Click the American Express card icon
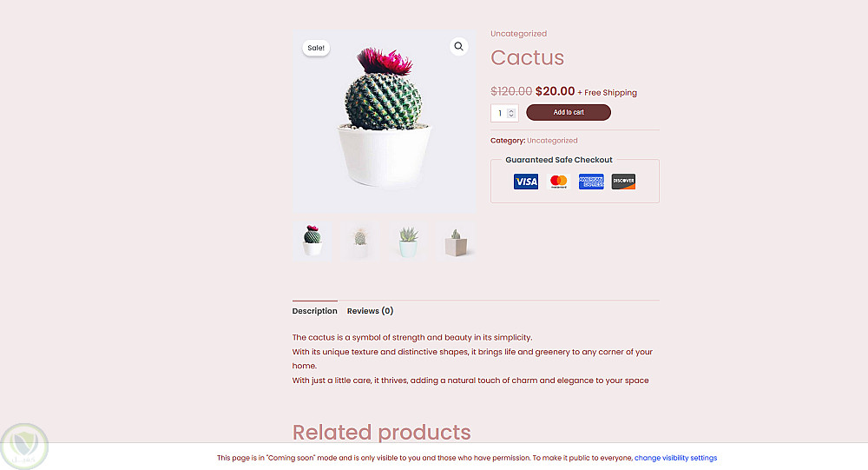The height and width of the screenshot is (470, 868). (x=591, y=182)
